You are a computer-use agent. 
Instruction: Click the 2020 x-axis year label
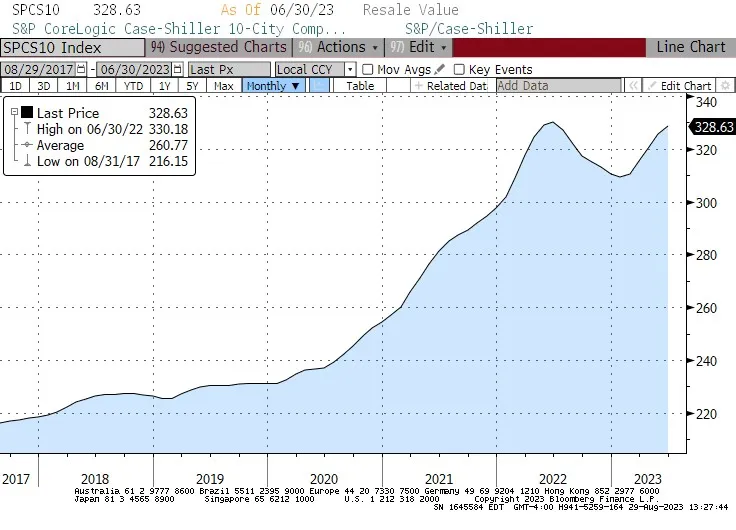coord(324,479)
